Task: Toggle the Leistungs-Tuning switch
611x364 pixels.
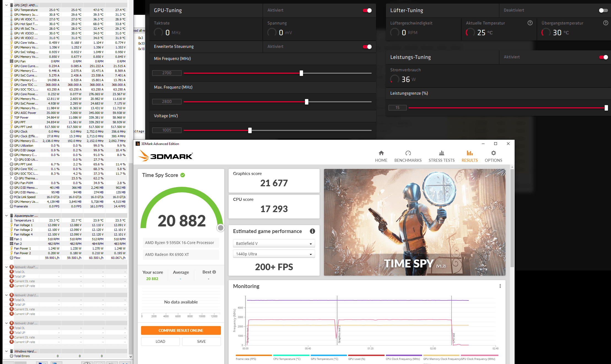Action: tap(603, 57)
